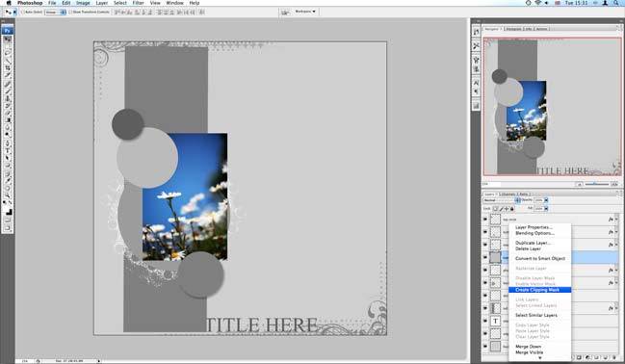Image resolution: width=625 pixels, height=364 pixels.
Task: Toggle Lock position icon in Layers panel
Action: click(x=507, y=209)
